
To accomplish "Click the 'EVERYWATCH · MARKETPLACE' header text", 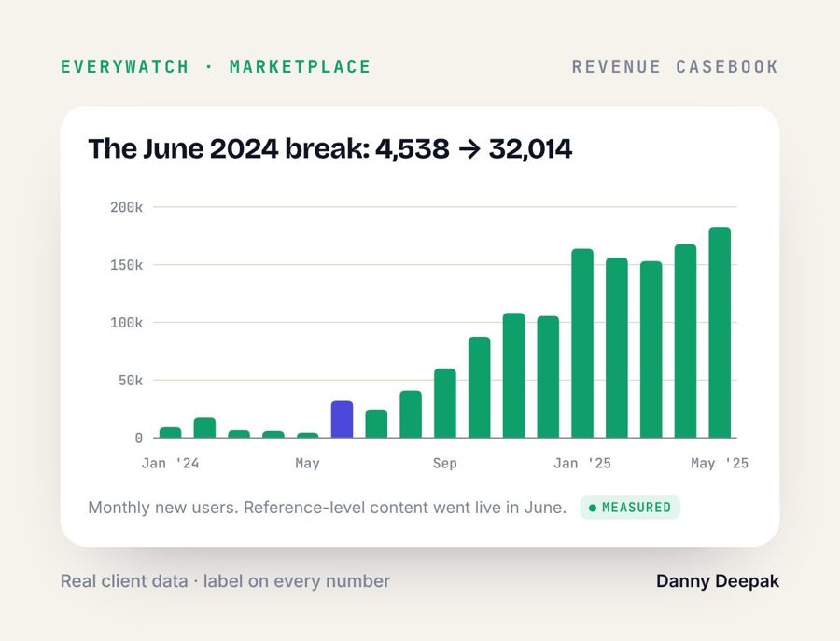I will coord(216,67).
